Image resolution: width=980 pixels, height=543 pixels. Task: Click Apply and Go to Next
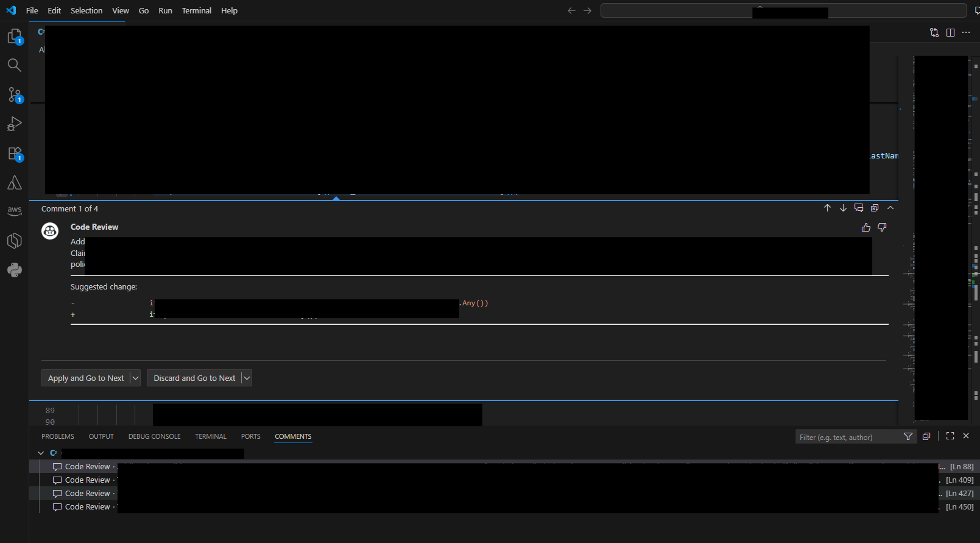coord(86,378)
